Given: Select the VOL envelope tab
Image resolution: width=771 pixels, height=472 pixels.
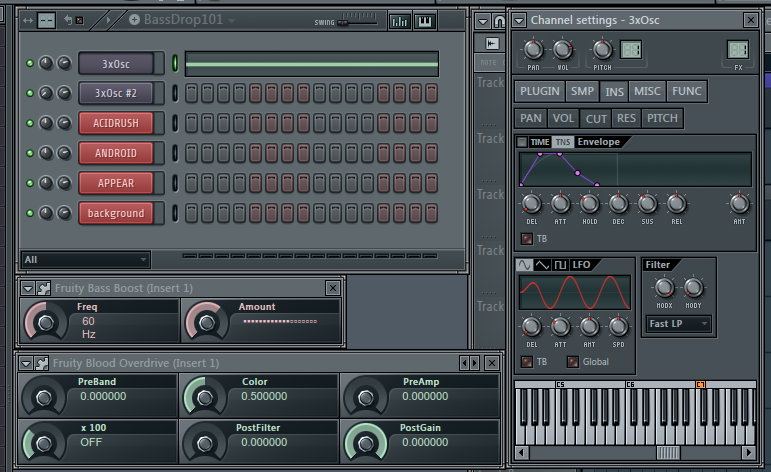Looking at the screenshot, I should 563,118.
